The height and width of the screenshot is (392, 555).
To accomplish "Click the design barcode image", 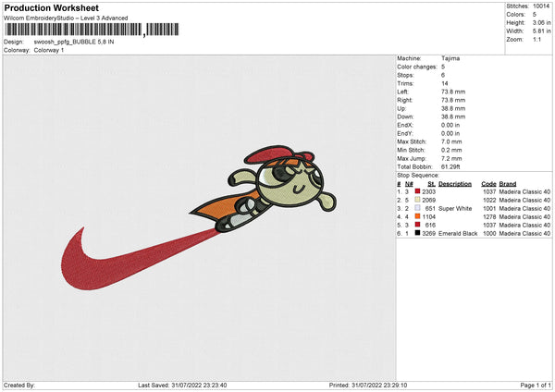I will point(92,30).
